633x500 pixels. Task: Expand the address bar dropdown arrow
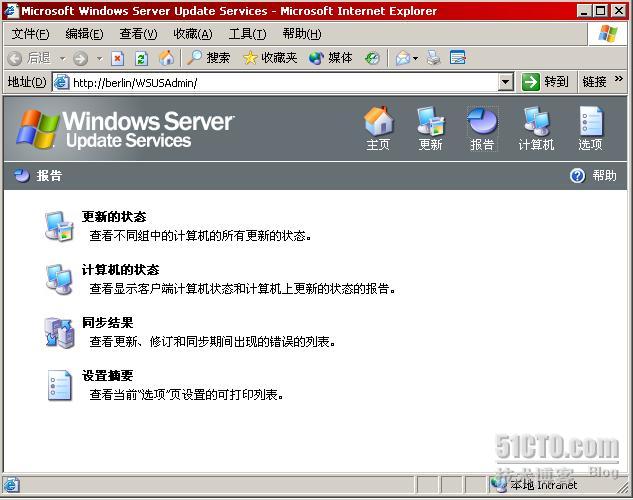[505, 82]
